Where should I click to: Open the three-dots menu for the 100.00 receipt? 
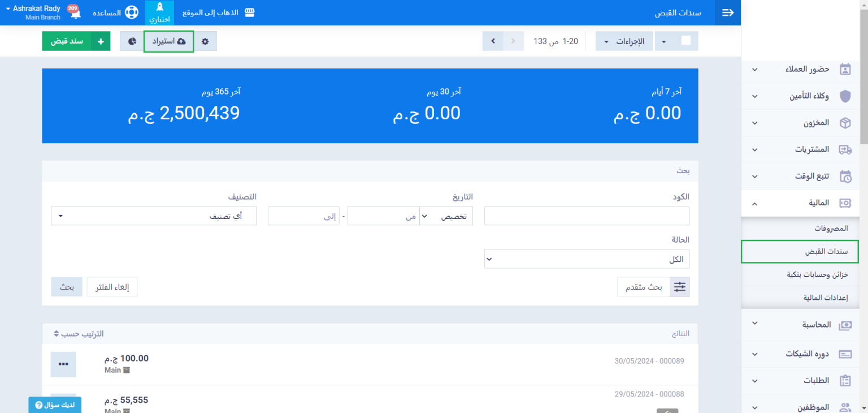point(63,364)
